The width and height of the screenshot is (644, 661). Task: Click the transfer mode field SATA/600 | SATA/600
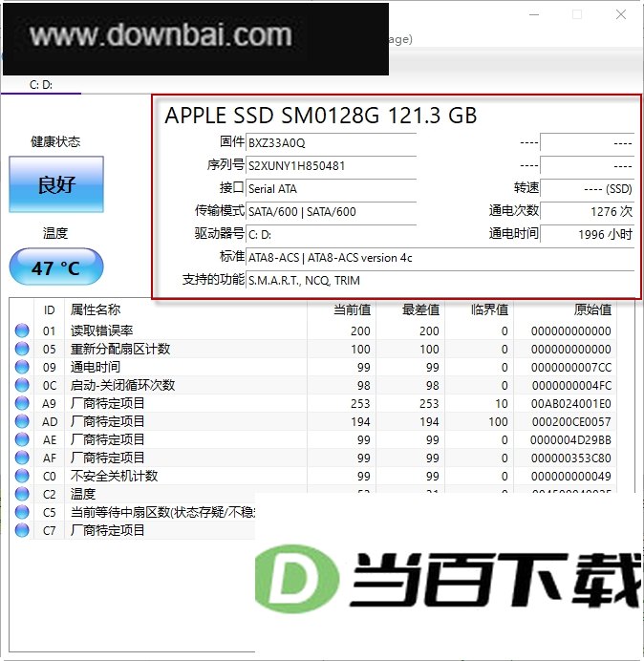331,211
